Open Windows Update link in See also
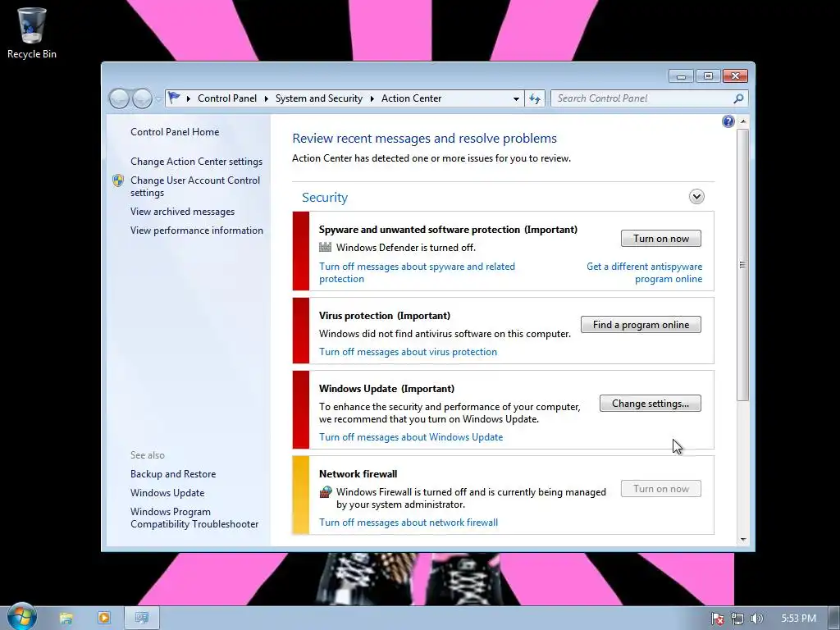Screen dimensions: 840x630 click(167, 493)
